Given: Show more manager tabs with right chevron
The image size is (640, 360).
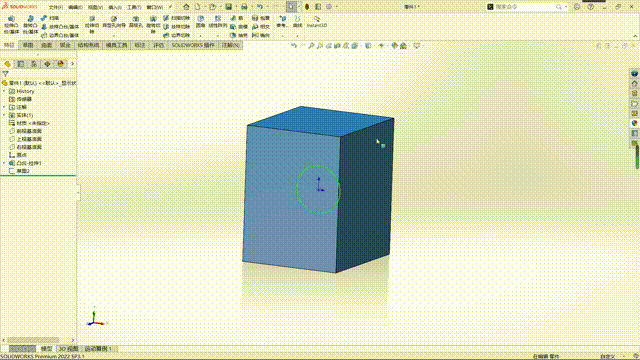Looking at the screenshot, I should pyautogui.click(x=72, y=64).
